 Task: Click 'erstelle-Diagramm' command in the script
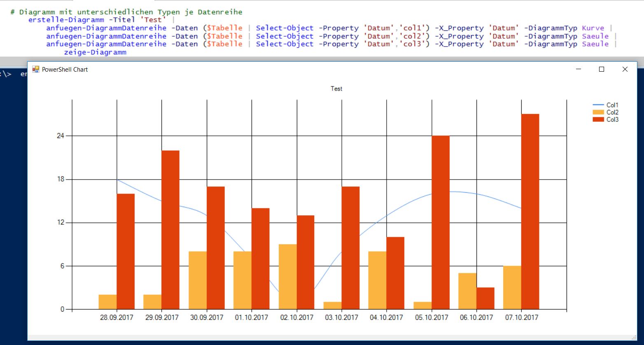(66, 20)
